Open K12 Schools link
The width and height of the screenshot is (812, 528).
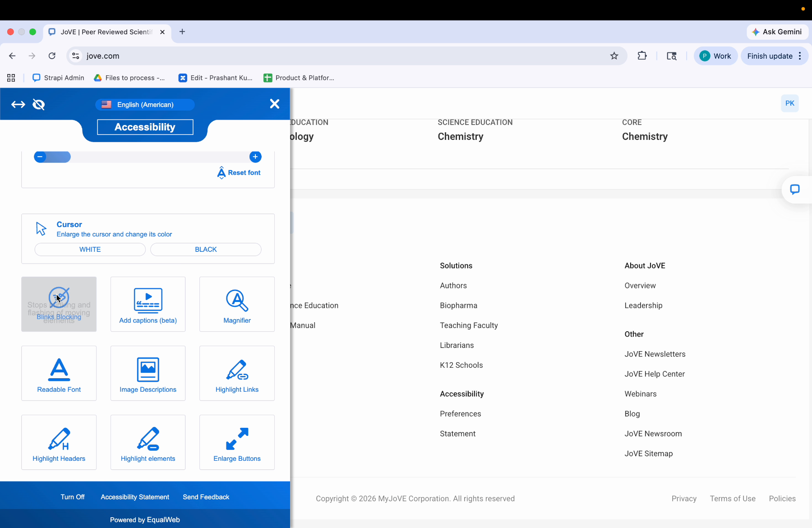click(x=461, y=365)
